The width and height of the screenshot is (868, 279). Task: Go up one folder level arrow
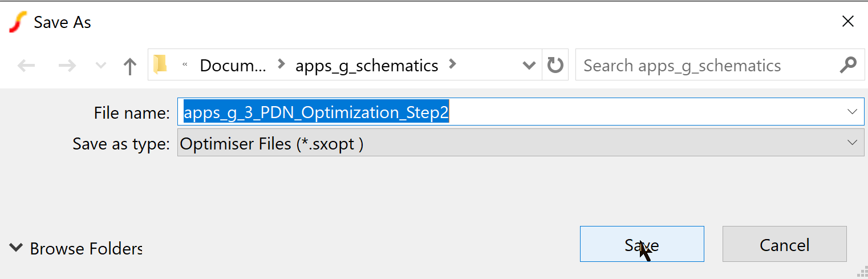coord(130,66)
